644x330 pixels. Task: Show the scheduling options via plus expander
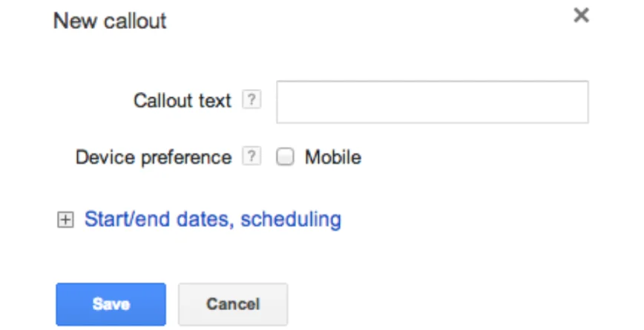click(66, 220)
